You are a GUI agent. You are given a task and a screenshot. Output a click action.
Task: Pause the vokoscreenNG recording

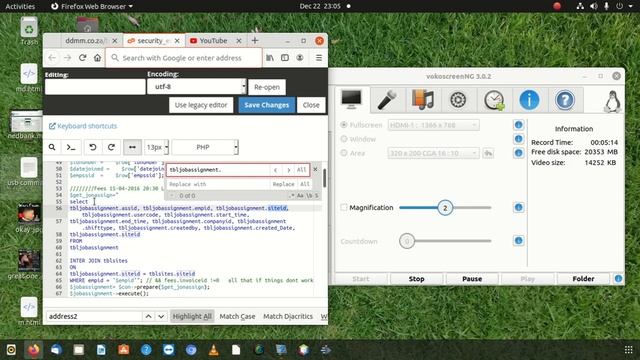[472, 279]
